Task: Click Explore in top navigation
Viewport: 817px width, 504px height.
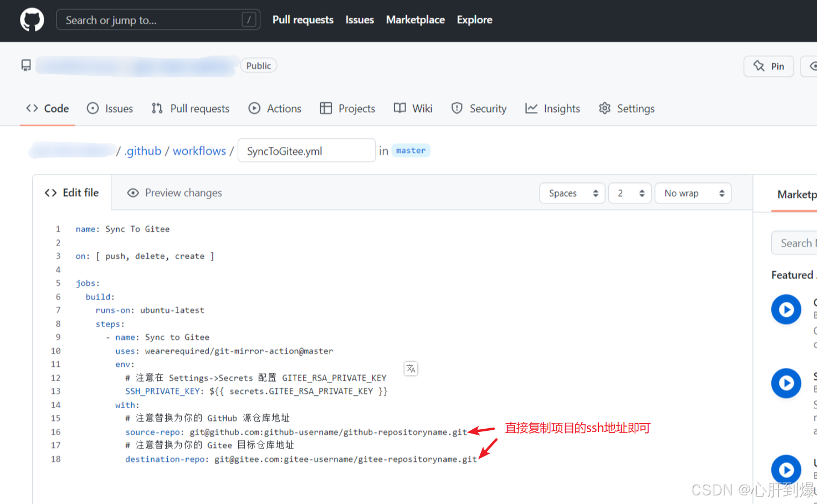Action: coord(474,20)
